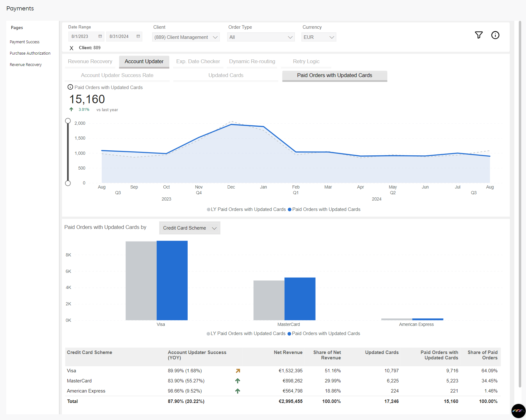The image size is (526, 420).
Task: Open the Retry Logic tab
Action: (x=306, y=62)
